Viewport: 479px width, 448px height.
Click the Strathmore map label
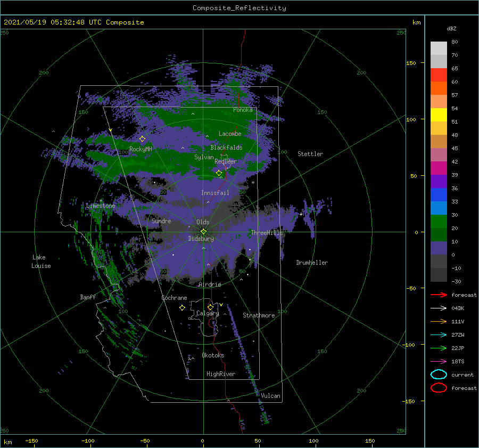click(259, 315)
